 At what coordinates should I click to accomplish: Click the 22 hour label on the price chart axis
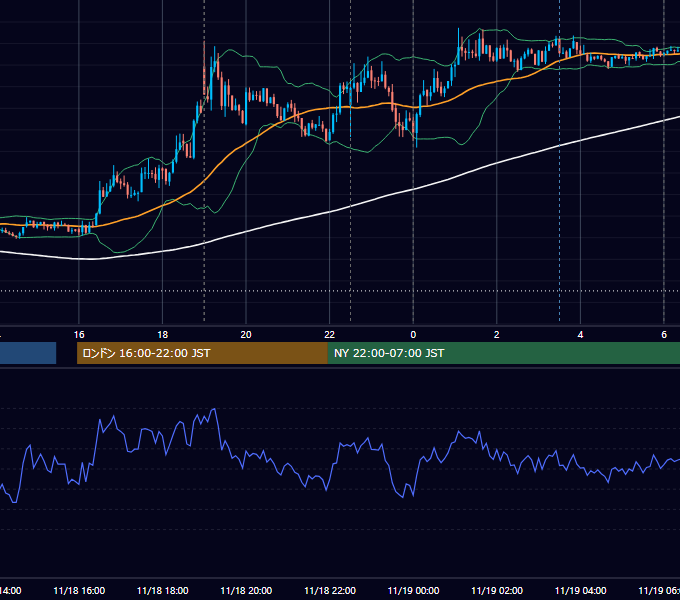330,335
